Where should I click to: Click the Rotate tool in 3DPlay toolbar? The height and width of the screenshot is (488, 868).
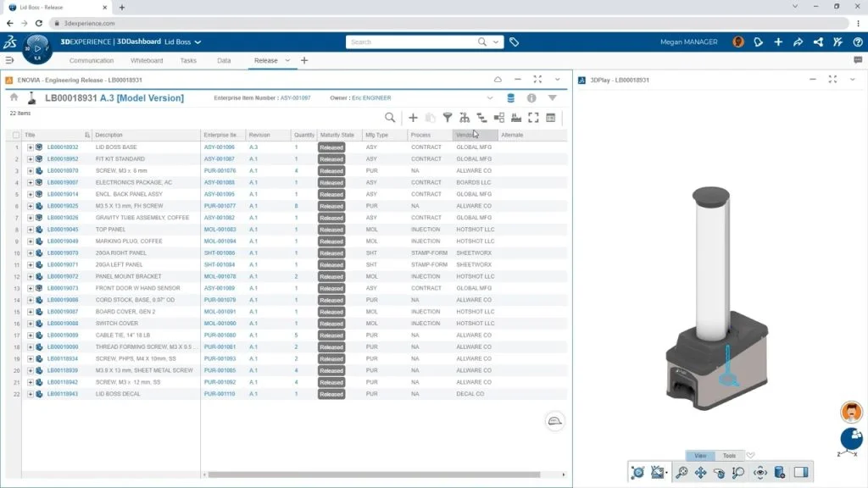[x=720, y=473]
